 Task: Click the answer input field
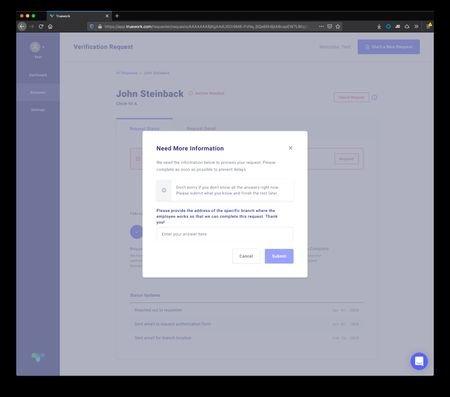(225, 234)
